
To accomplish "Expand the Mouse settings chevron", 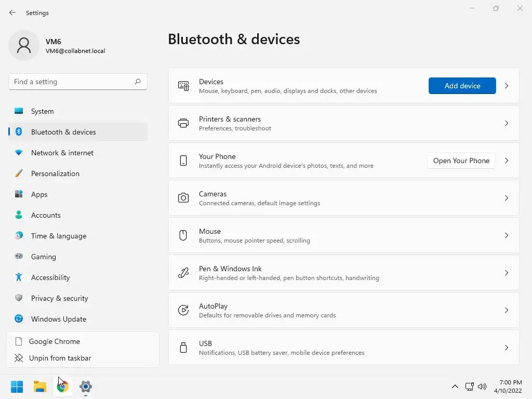I will tap(507, 235).
